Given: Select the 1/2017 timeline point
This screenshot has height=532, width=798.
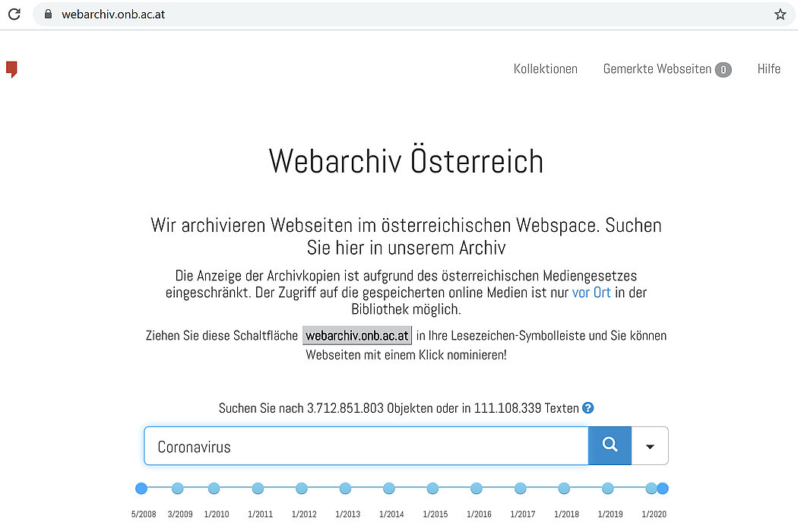Looking at the screenshot, I should pos(520,489).
